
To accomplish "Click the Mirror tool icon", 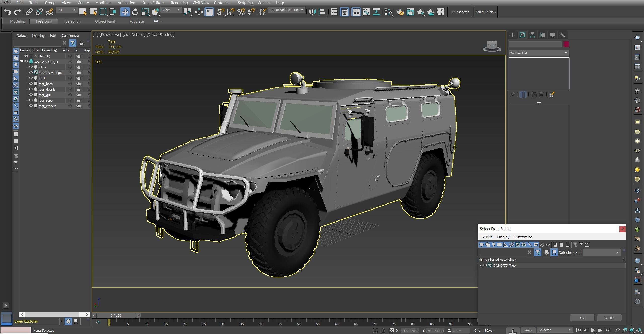I will click(x=312, y=12).
